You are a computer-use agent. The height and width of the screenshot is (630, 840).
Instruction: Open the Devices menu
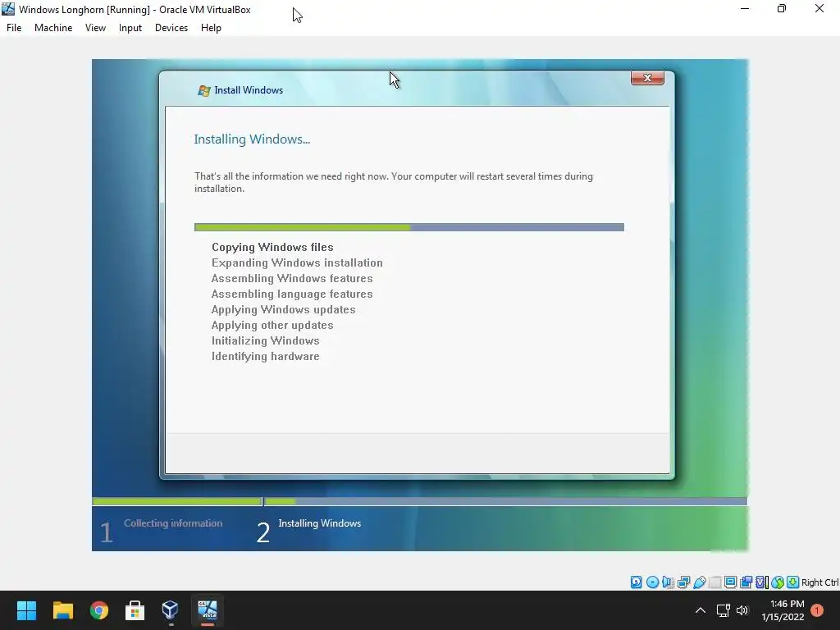click(x=171, y=28)
